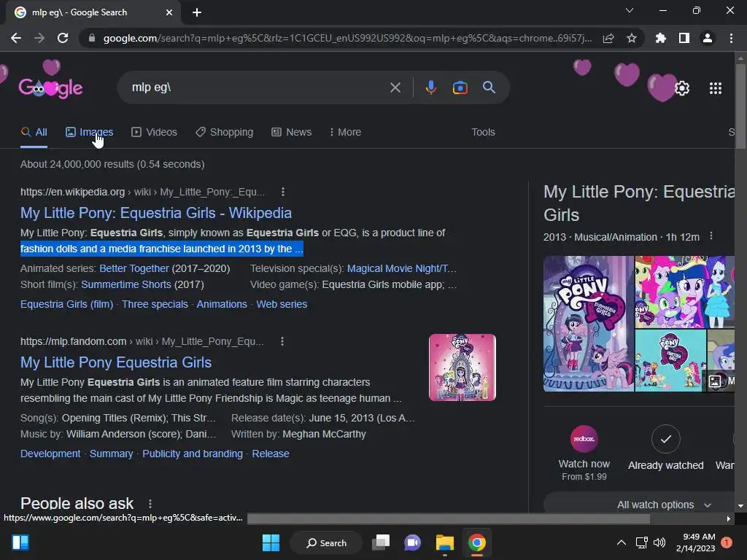Open Google apps grid

716,88
